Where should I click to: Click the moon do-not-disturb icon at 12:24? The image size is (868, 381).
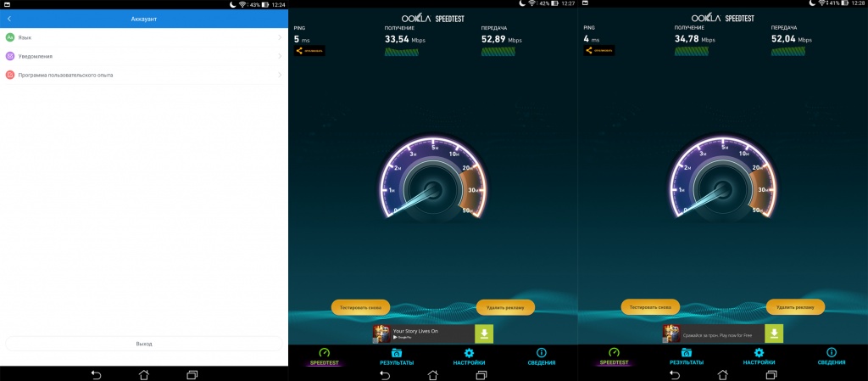click(x=233, y=4)
